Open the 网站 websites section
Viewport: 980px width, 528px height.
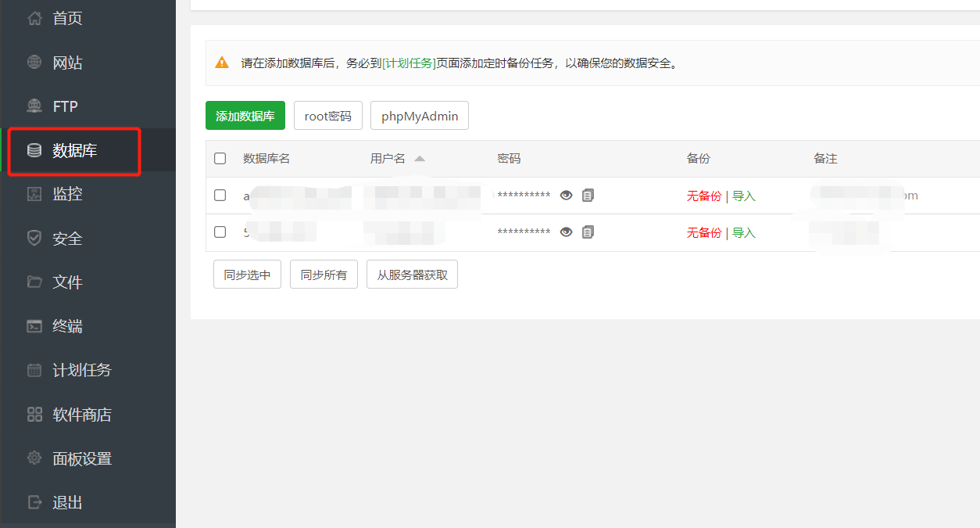coord(66,63)
